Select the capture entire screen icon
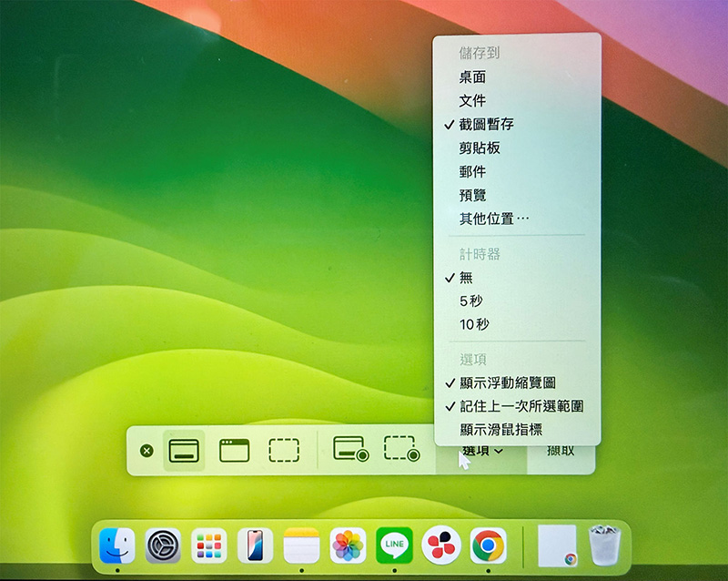This screenshot has height=581, width=728. (184, 450)
